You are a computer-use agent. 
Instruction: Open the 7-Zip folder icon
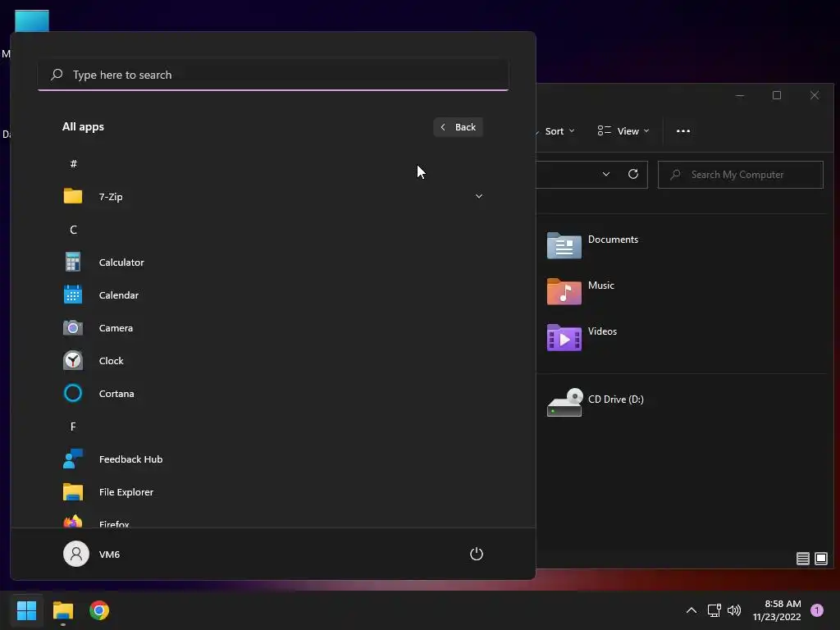pos(73,196)
